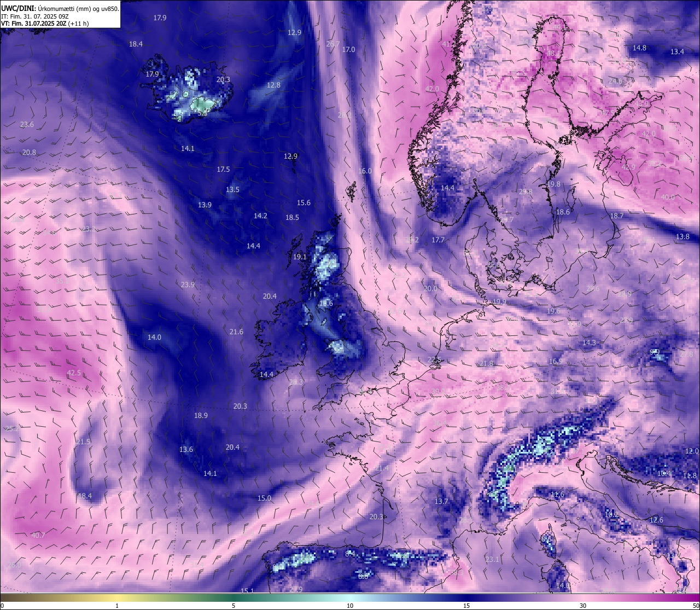This screenshot has width=700, height=610.
Task: Click the 14.8 value in the top-right corner
Action: [x=639, y=48]
